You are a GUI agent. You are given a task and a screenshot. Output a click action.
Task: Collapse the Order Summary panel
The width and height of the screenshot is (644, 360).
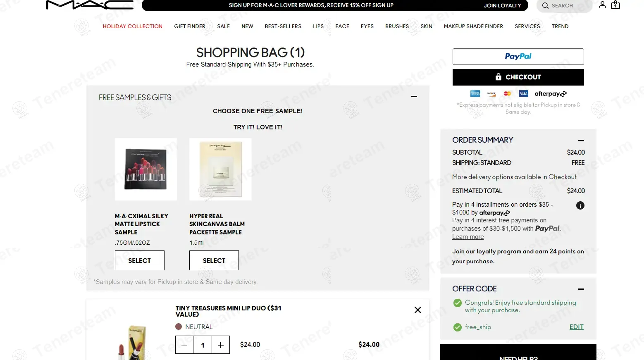tap(581, 140)
